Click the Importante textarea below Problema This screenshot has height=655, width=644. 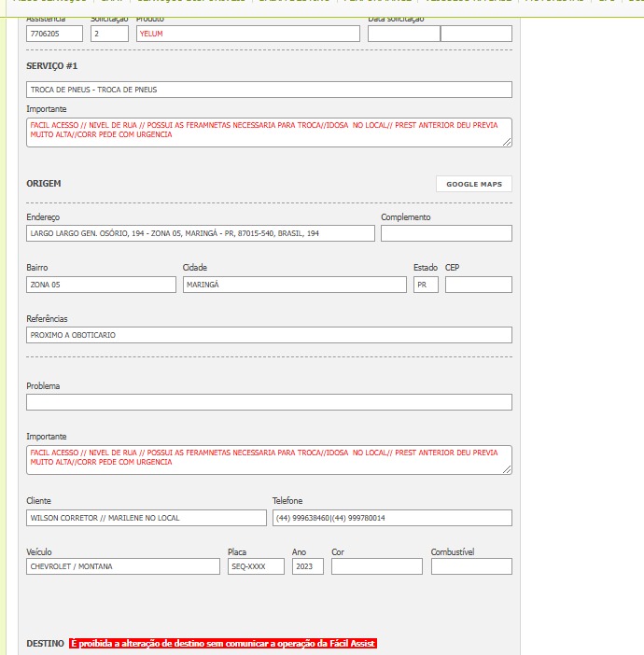269,460
